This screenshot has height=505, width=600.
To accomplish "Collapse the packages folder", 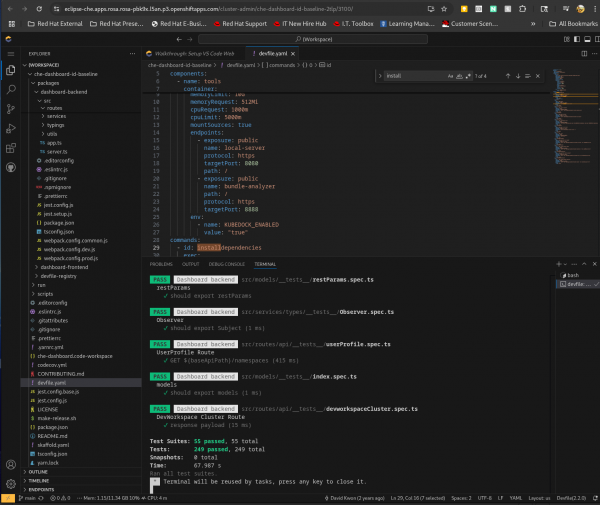I will [46, 83].
